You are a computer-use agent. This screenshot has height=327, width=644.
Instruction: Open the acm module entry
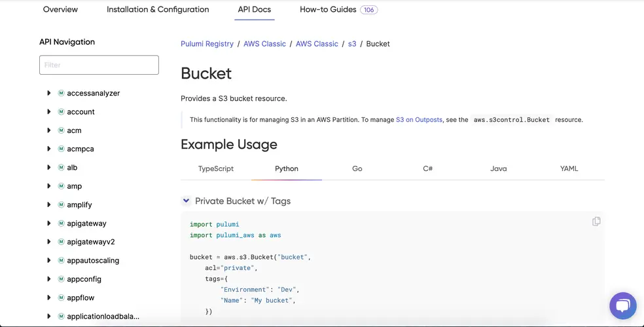(x=74, y=130)
